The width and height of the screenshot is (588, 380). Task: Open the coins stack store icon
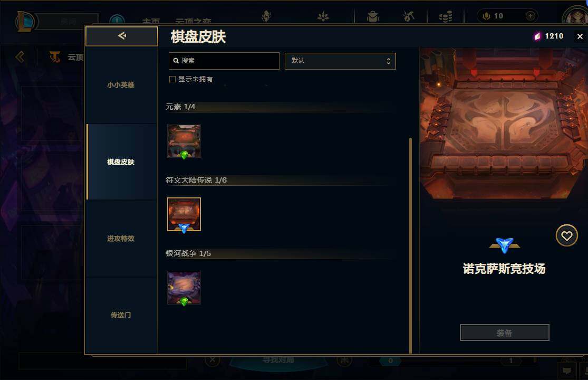click(x=446, y=16)
